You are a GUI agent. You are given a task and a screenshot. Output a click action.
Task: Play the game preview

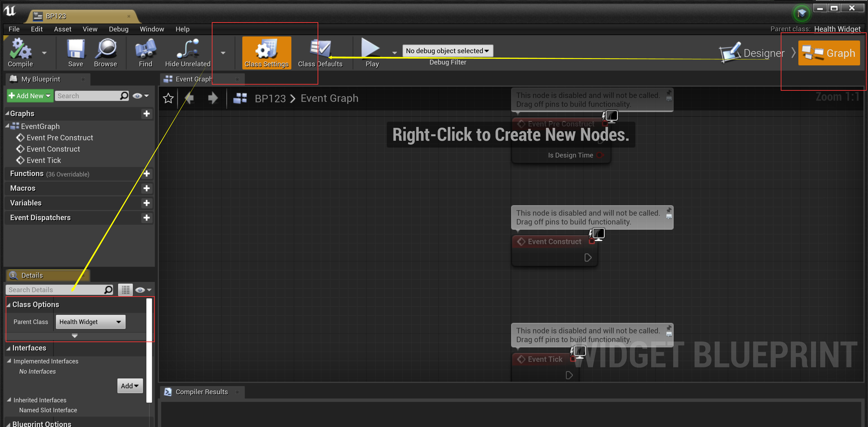[x=371, y=52]
